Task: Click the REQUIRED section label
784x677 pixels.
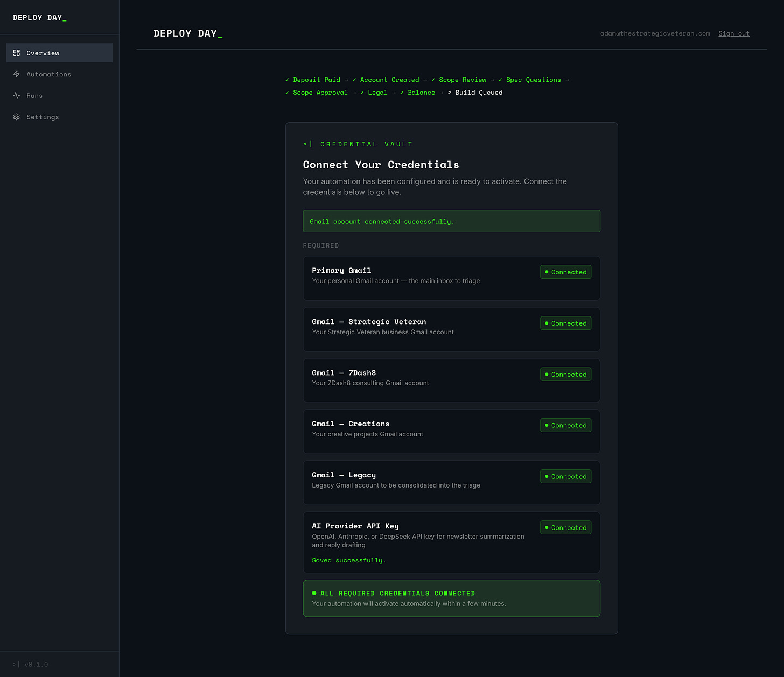Action: [321, 245]
